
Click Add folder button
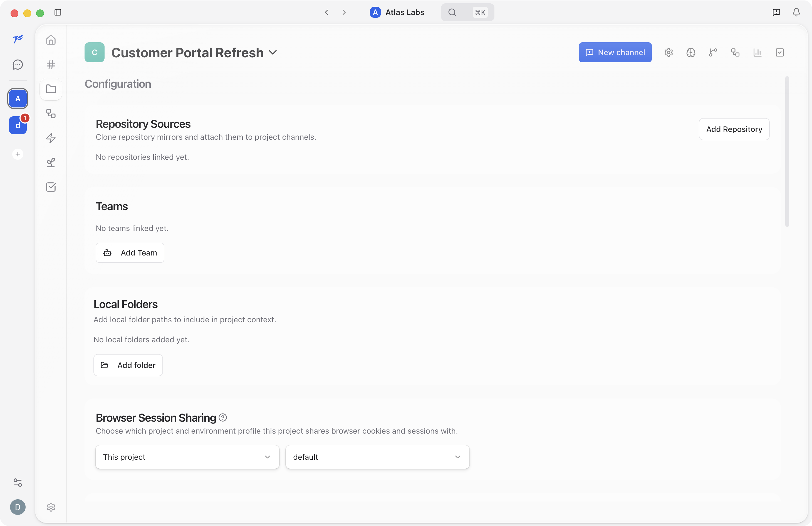point(128,365)
